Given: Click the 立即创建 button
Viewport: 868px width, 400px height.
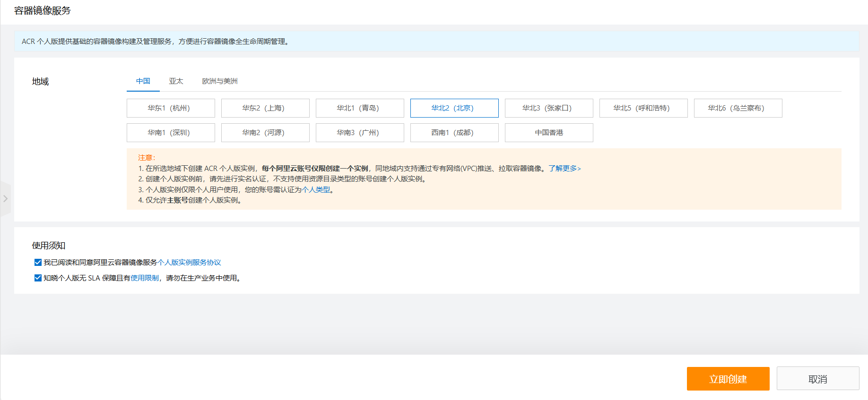Looking at the screenshot, I should [x=728, y=379].
